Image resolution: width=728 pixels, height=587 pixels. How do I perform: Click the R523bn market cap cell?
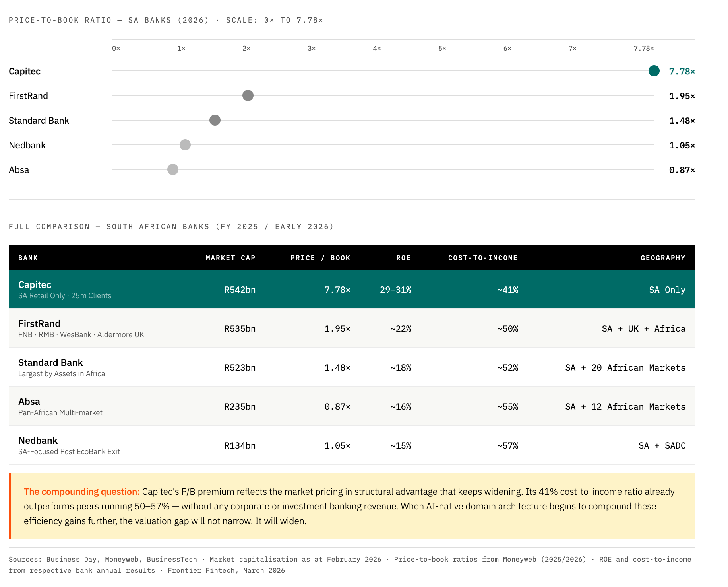[240, 367]
